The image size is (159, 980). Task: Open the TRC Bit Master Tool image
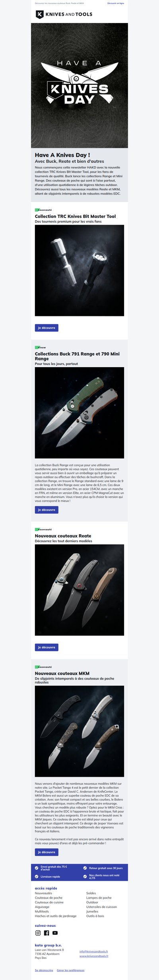point(79,270)
